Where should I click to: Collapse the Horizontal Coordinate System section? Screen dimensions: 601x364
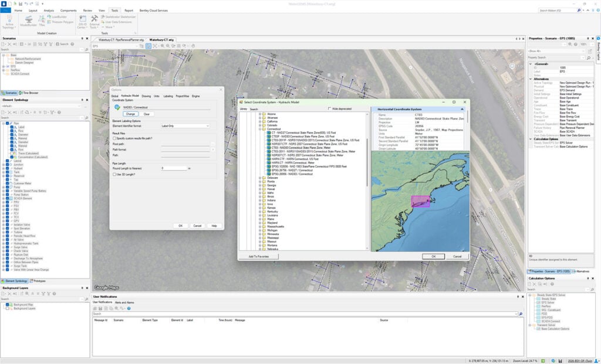(462, 109)
